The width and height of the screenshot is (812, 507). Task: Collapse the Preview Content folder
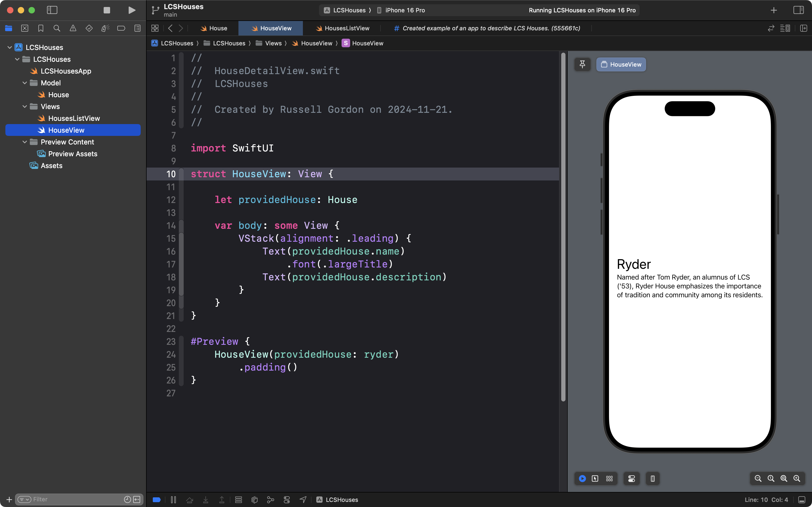click(x=25, y=142)
